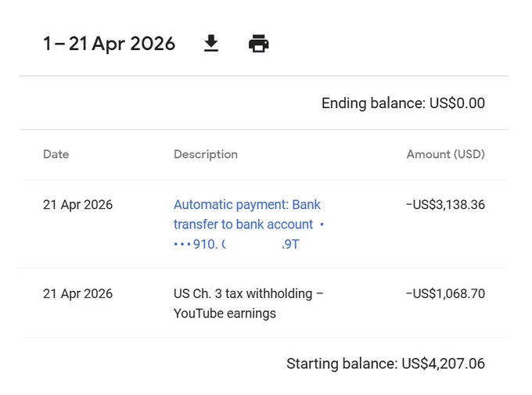The image size is (532, 395).
Task: Click the date of the automatic payment row
Action: pos(77,205)
